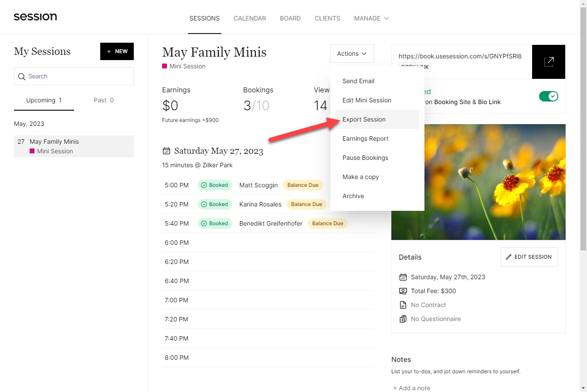Click the Booked check icon for Benedikt Greifenhofer
The image size is (587, 392).
204,223
